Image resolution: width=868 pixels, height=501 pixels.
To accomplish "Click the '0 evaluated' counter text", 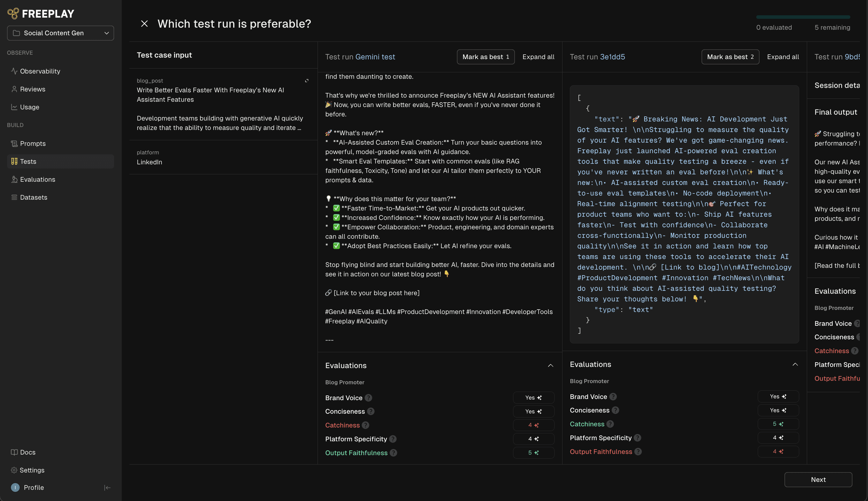I will coord(774,28).
